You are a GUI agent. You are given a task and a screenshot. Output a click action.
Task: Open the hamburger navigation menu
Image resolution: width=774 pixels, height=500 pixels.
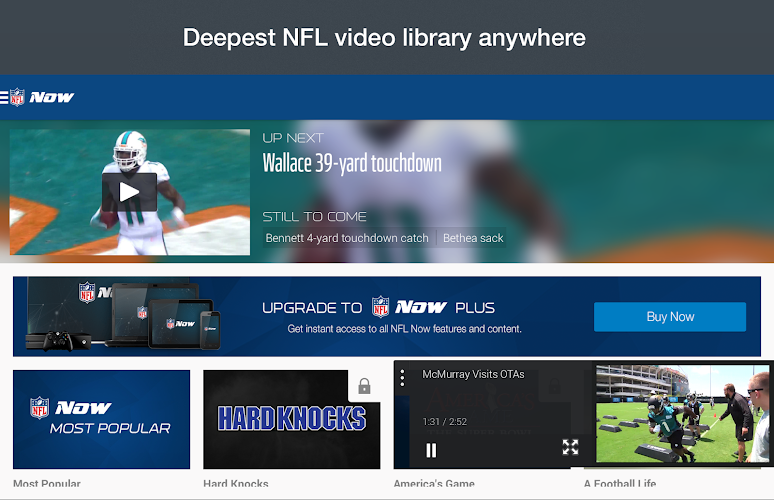pyautogui.click(x=3, y=97)
